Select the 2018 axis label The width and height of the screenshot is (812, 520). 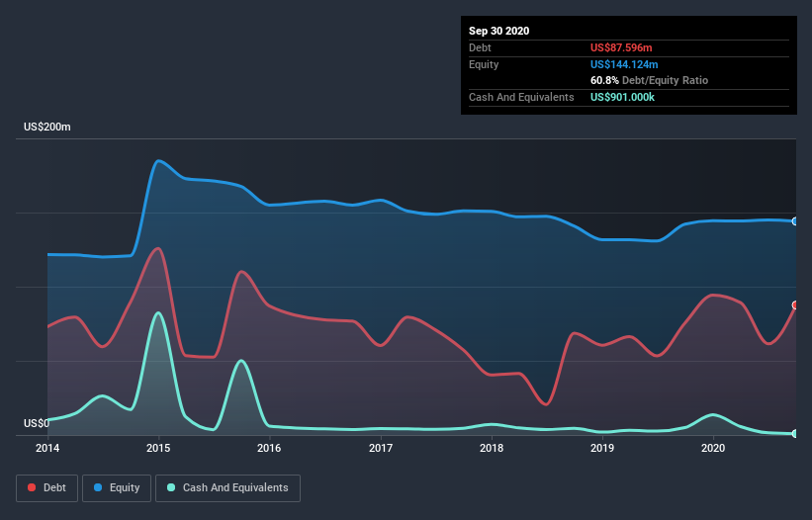(492, 448)
